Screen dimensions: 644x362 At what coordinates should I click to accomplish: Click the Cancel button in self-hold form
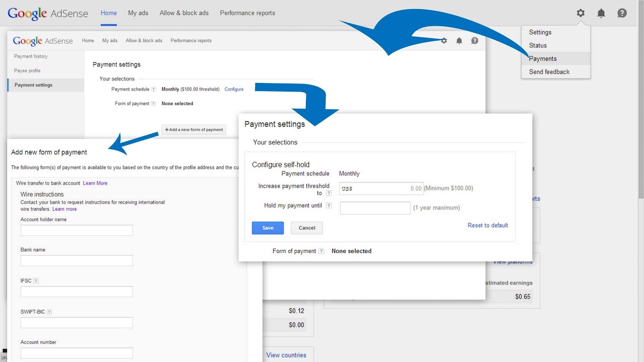(307, 228)
